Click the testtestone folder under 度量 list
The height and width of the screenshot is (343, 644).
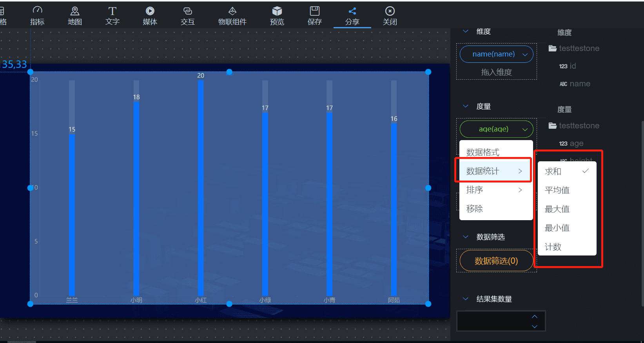(574, 126)
